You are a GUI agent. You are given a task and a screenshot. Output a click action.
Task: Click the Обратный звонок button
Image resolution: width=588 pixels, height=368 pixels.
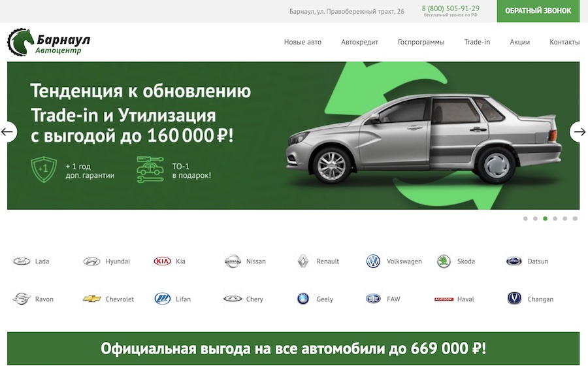point(538,11)
